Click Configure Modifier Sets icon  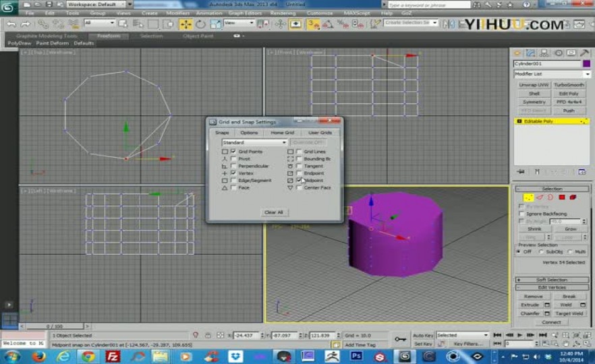point(582,172)
